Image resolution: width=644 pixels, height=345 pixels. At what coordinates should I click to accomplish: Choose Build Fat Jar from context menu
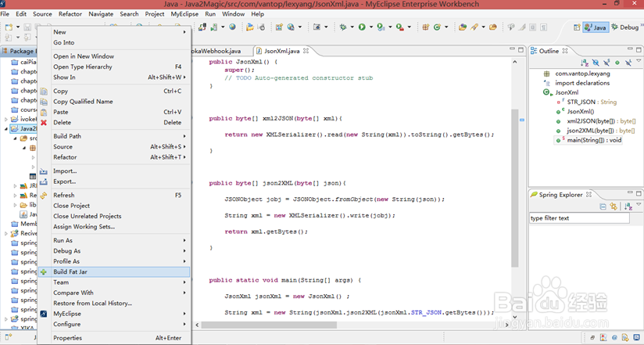click(x=114, y=271)
